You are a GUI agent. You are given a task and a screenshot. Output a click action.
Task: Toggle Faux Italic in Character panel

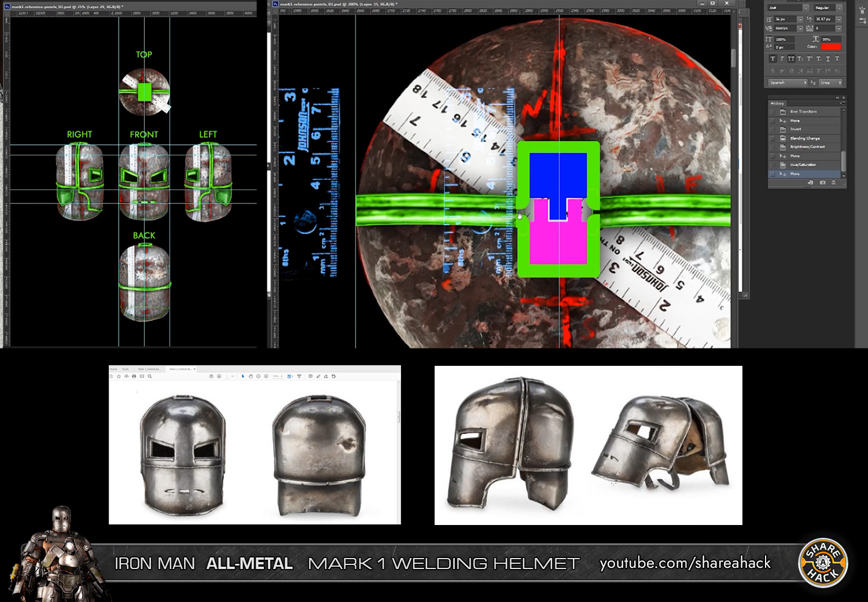point(782,58)
